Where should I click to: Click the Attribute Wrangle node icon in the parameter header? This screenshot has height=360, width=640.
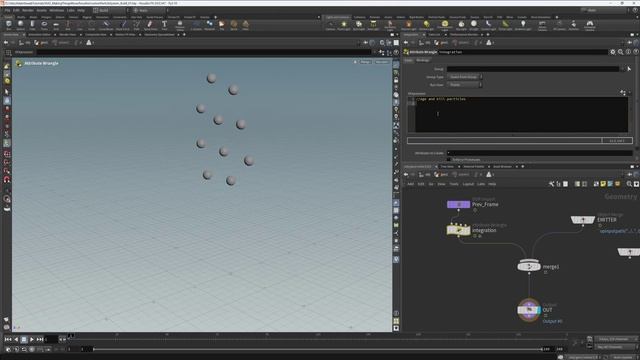[406, 52]
